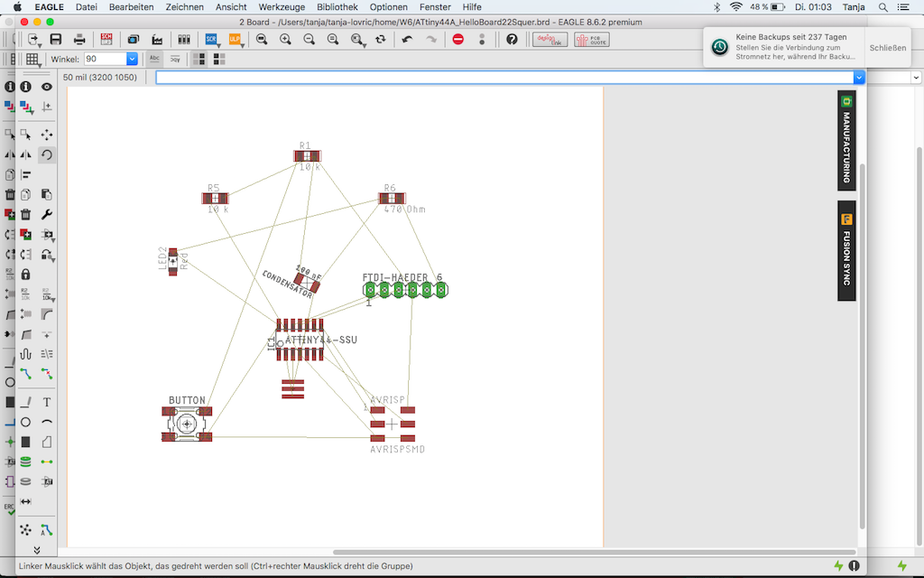Click the Redraw refresh icon
The width and height of the screenshot is (924, 578).
[381, 40]
